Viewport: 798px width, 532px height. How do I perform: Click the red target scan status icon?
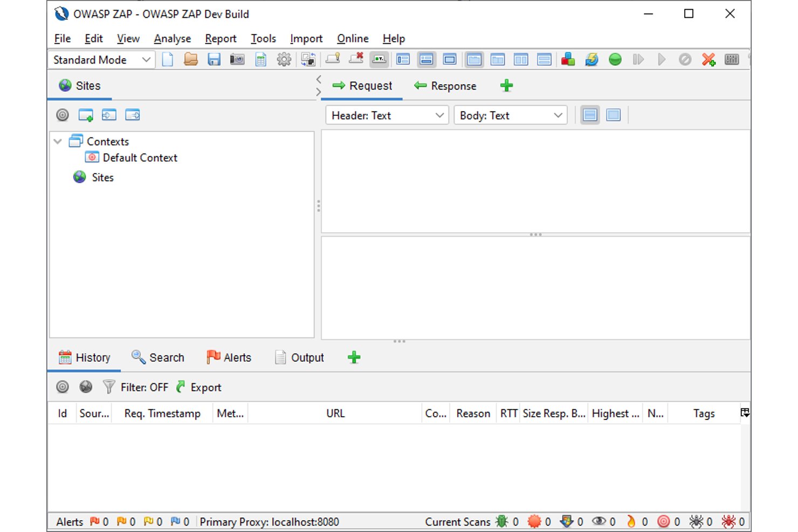[x=664, y=521]
